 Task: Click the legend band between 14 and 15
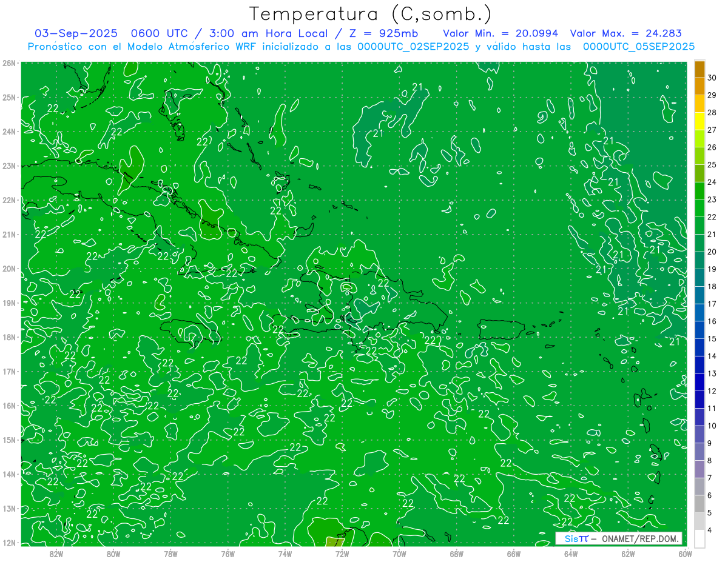coord(700,347)
